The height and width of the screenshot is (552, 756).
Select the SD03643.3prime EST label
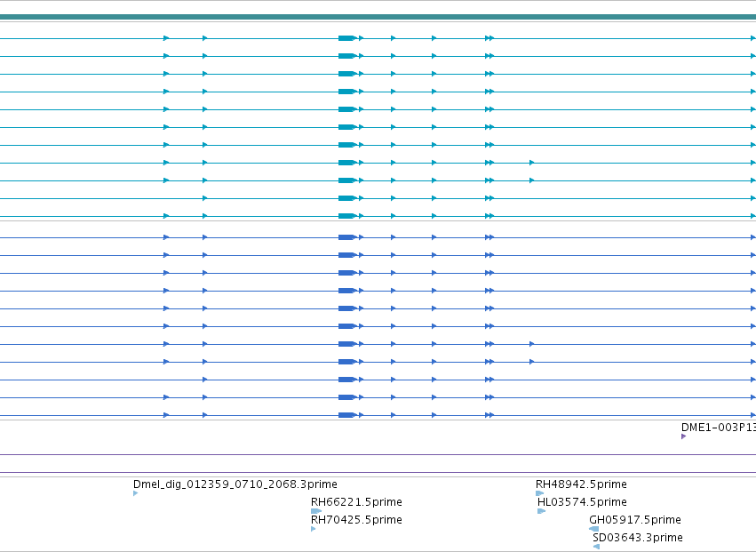(x=637, y=538)
